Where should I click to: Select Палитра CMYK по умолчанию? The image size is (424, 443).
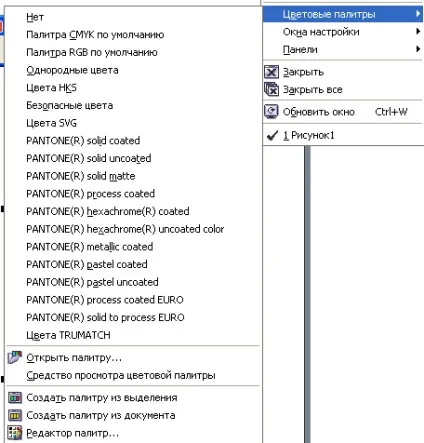pos(133,35)
